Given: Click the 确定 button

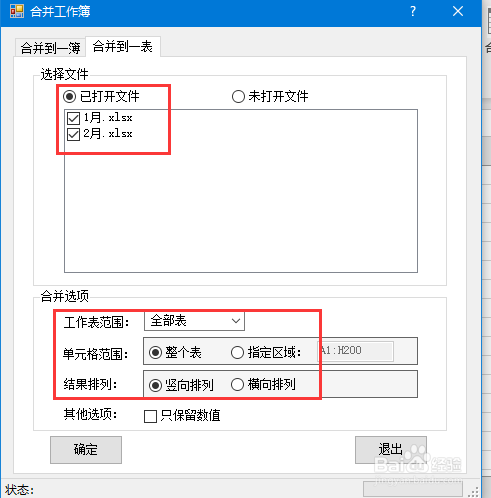Looking at the screenshot, I should tap(86, 450).
